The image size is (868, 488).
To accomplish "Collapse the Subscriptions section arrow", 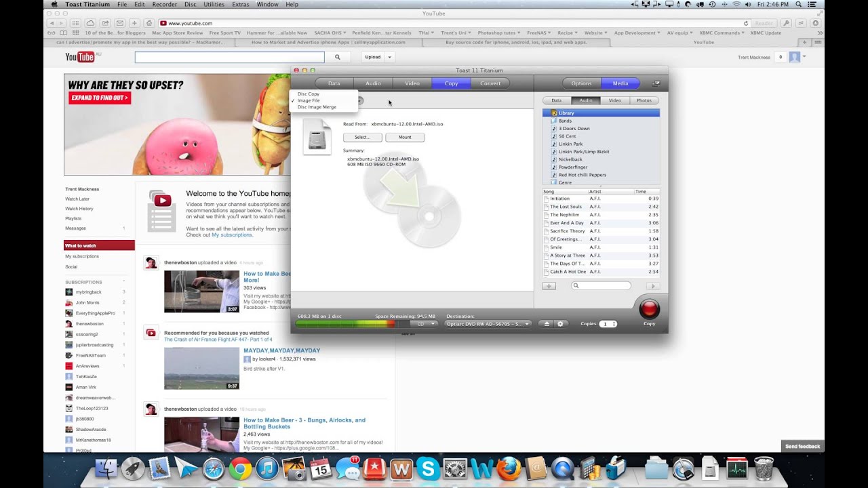I will click(123, 281).
